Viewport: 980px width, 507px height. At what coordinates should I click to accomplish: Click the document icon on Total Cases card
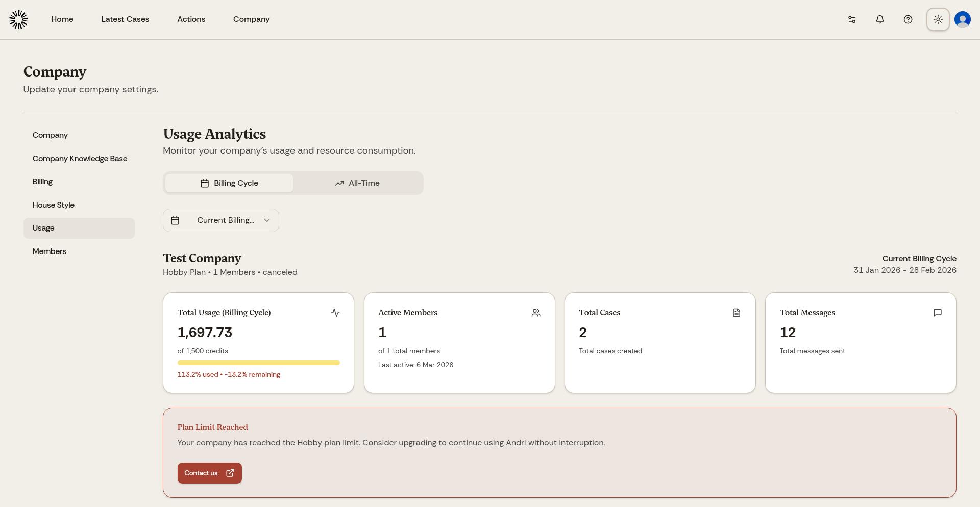(737, 313)
